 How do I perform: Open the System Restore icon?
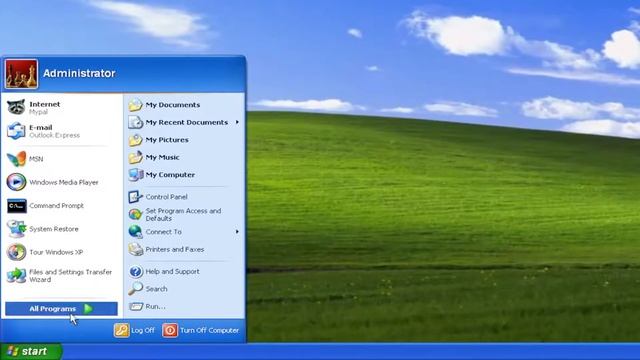[16, 229]
